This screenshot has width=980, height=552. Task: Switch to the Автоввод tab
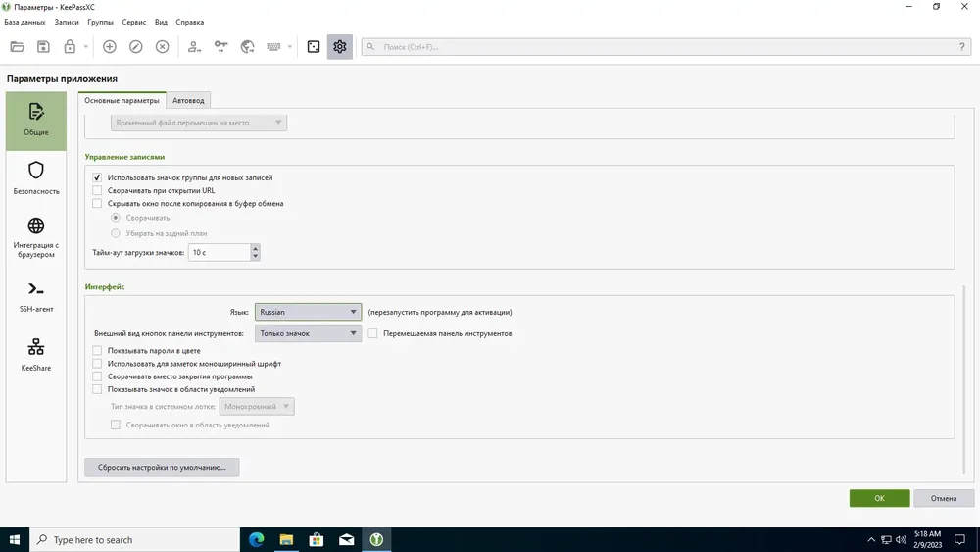pos(188,100)
